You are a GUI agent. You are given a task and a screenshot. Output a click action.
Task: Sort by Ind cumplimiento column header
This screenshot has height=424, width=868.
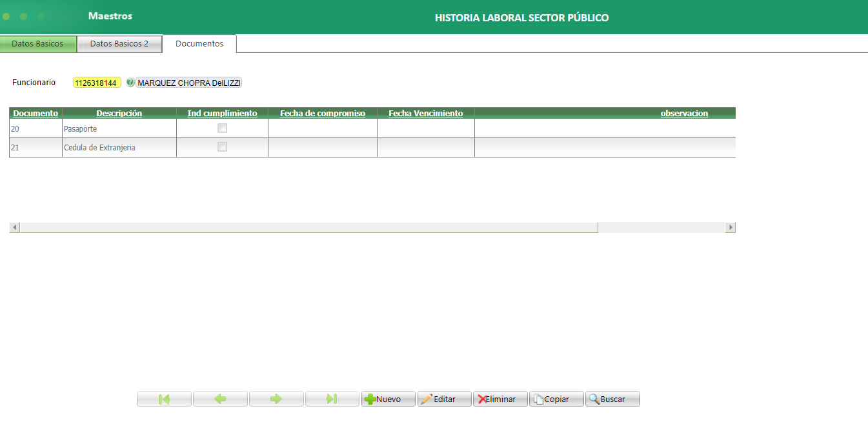coord(223,113)
